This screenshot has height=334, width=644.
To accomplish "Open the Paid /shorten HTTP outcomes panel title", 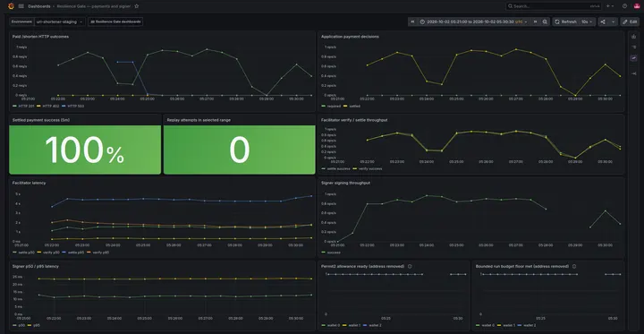I will click(40, 37).
